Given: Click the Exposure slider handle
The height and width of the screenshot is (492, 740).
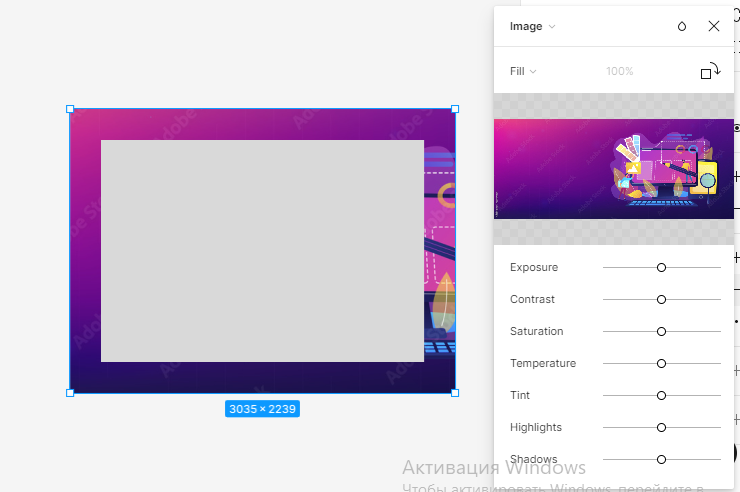Looking at the screenshot, I should click(x=661, y=267).
